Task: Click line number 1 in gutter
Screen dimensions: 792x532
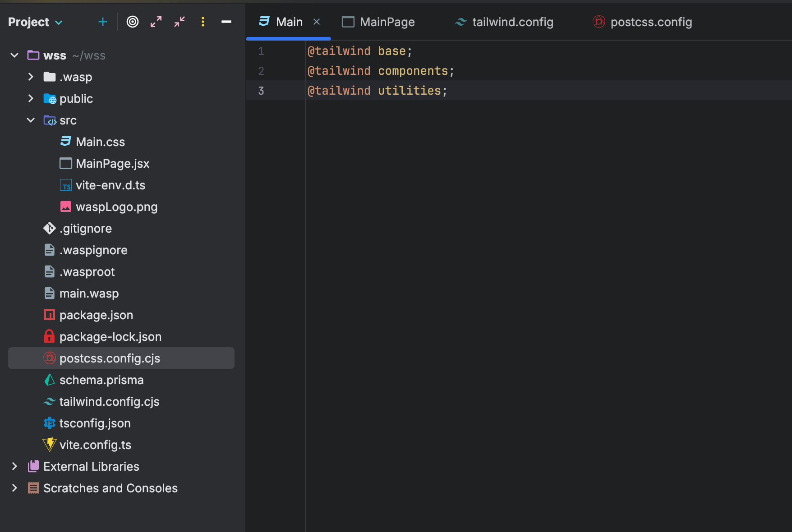Action: point(261,51)
